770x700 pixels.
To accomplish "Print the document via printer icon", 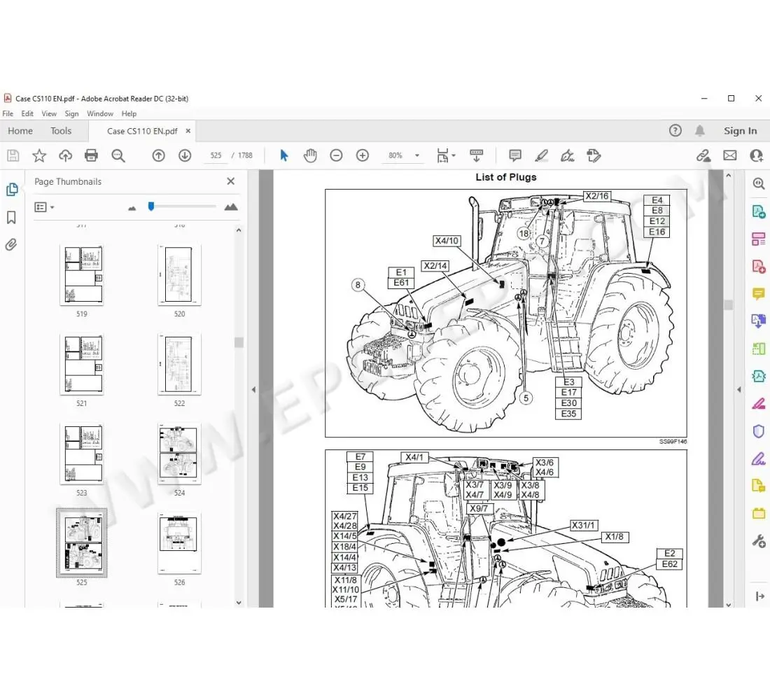I will 91,155.
